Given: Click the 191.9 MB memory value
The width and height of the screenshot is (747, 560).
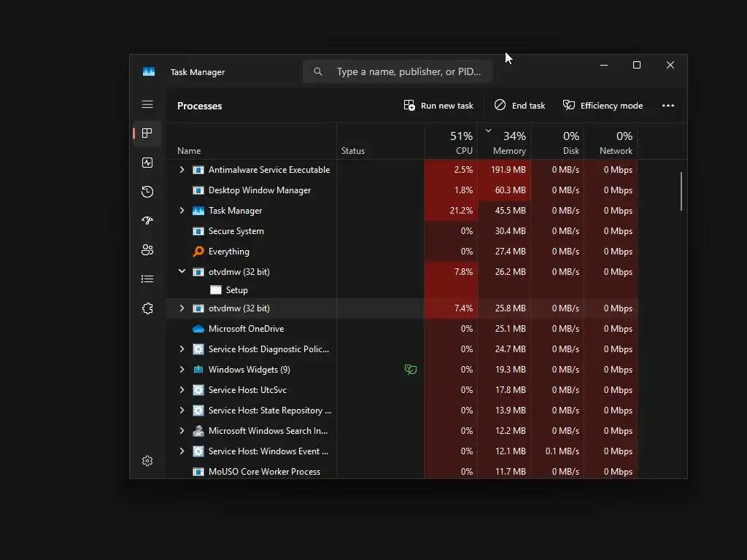Looking at the screenshot, I should pos(508,170).
